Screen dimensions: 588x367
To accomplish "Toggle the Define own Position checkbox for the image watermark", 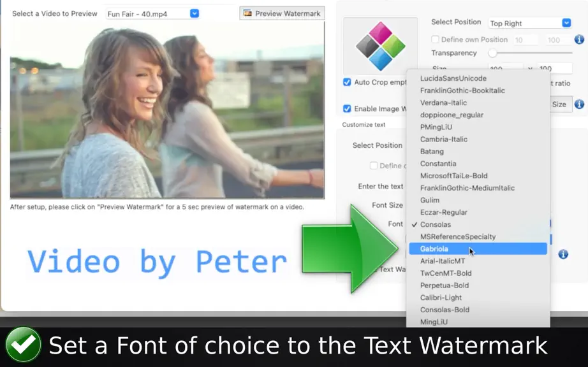I will [x=435, y=40].
